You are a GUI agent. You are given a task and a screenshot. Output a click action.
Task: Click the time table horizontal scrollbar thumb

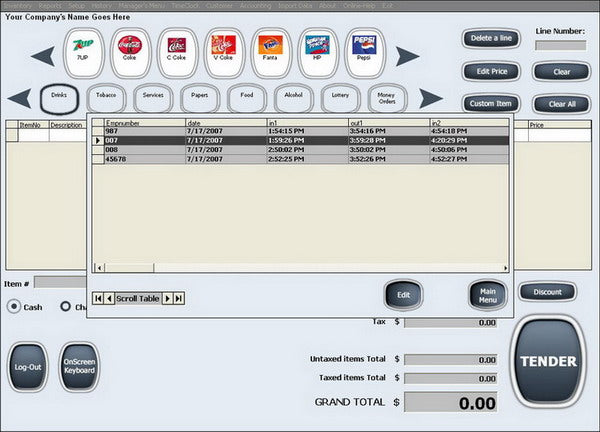[129, 268]
